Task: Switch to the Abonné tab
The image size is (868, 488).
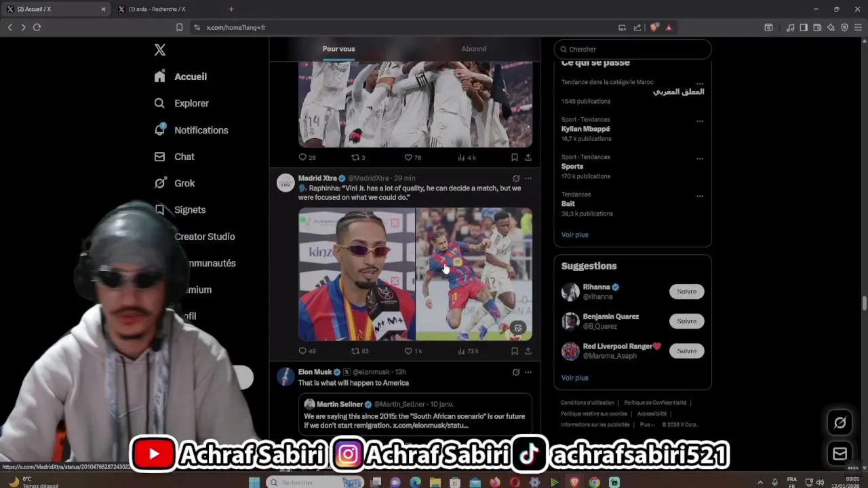Action: (x=474, y=49)
